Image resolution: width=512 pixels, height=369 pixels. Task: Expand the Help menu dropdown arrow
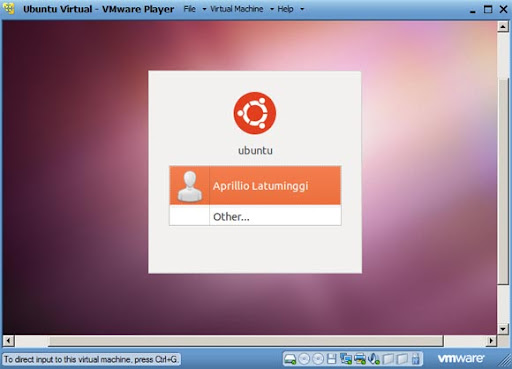point(302,9)
